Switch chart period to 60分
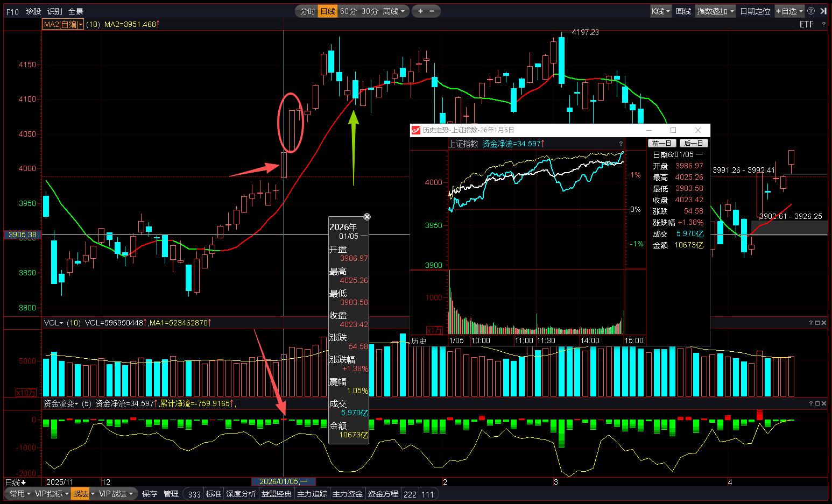Image resolution: width=832 pixels, height=504 pixels. point(348,11)
